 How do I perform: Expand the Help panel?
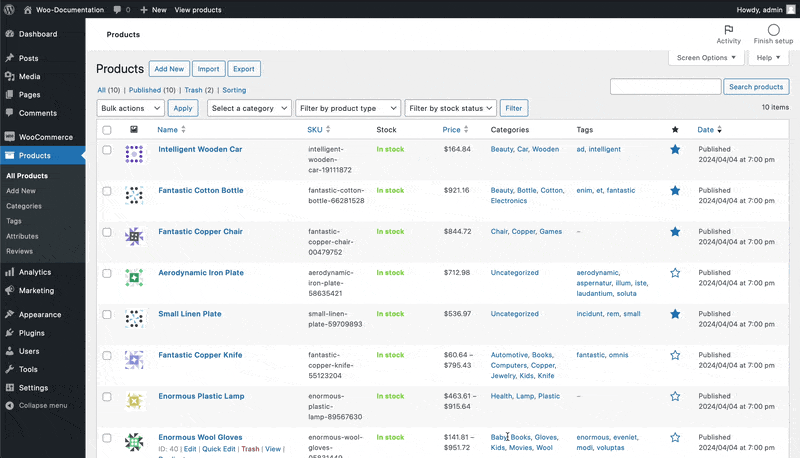point(768,58)
